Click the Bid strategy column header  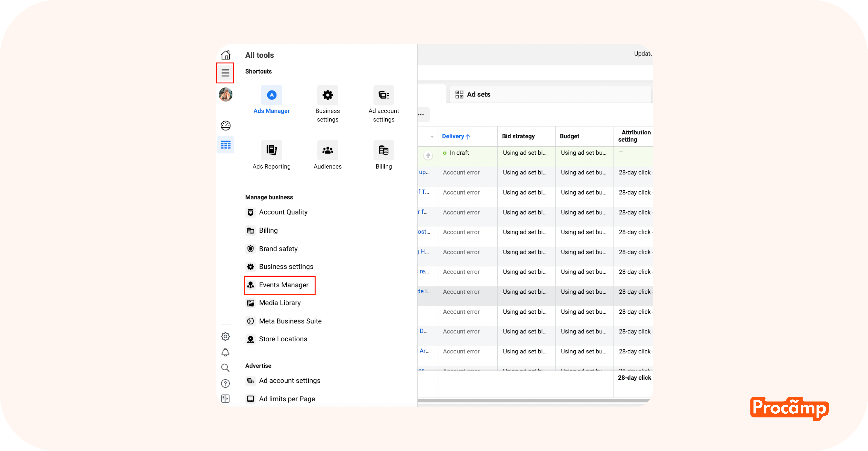518,136
